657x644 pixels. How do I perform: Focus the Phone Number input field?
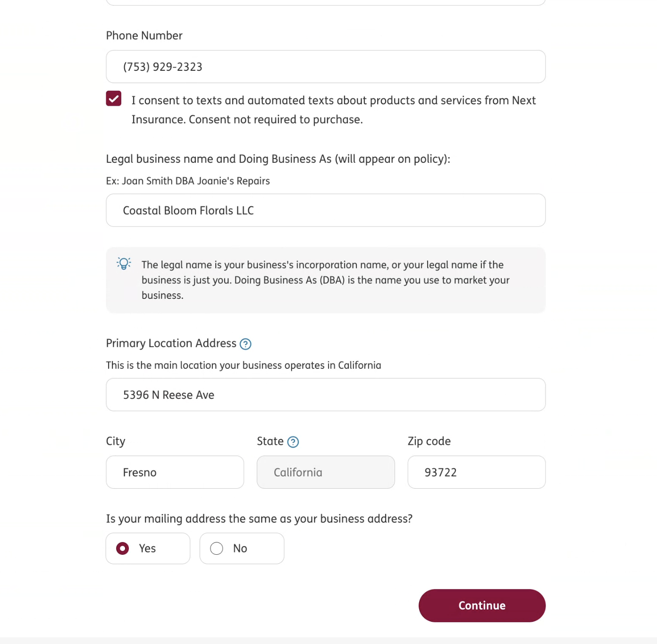click(326, 67)
